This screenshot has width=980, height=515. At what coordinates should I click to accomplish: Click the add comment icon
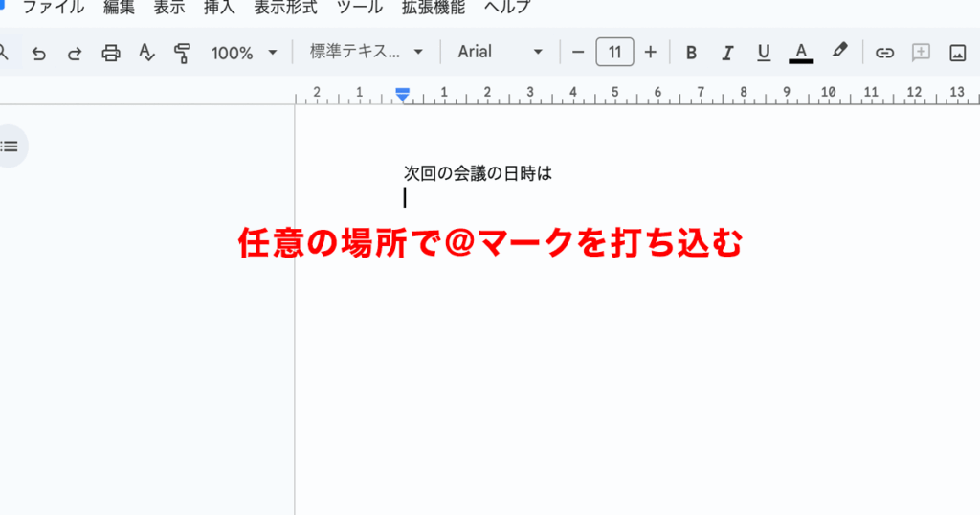pyautogui.click(x=921, y=53)
